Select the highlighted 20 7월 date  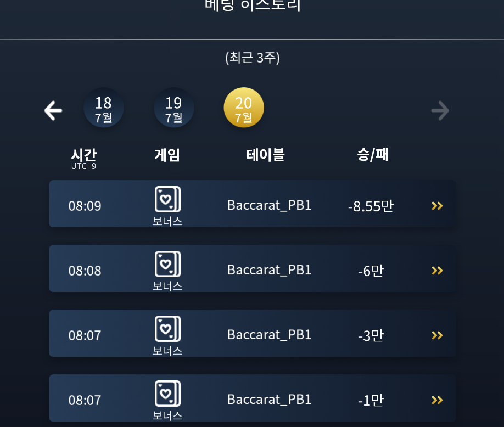pyautogui.click(x=244, y=108)
